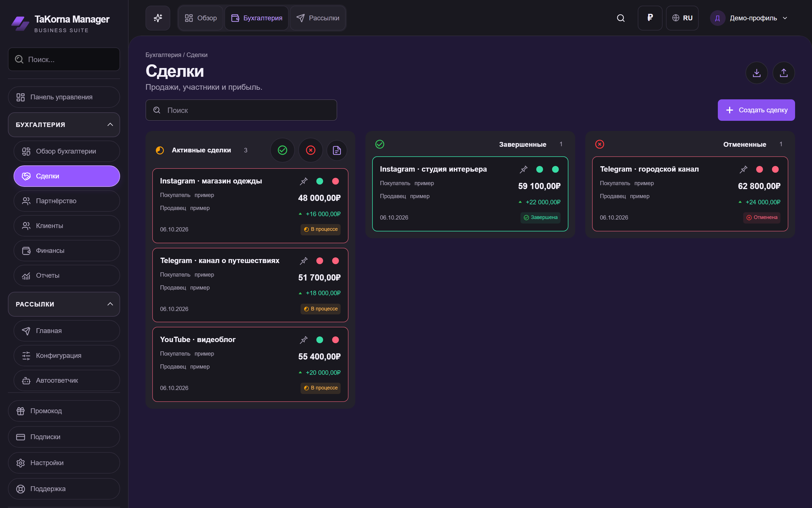Open the top bar search icon
The height and width of the screenshot is (508, 812).
621,18
